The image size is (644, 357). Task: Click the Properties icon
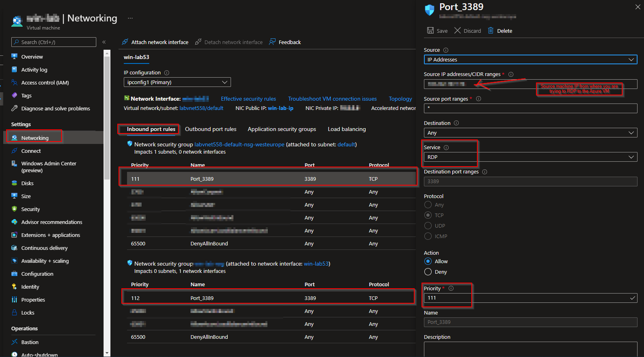[x=15, y=300]
